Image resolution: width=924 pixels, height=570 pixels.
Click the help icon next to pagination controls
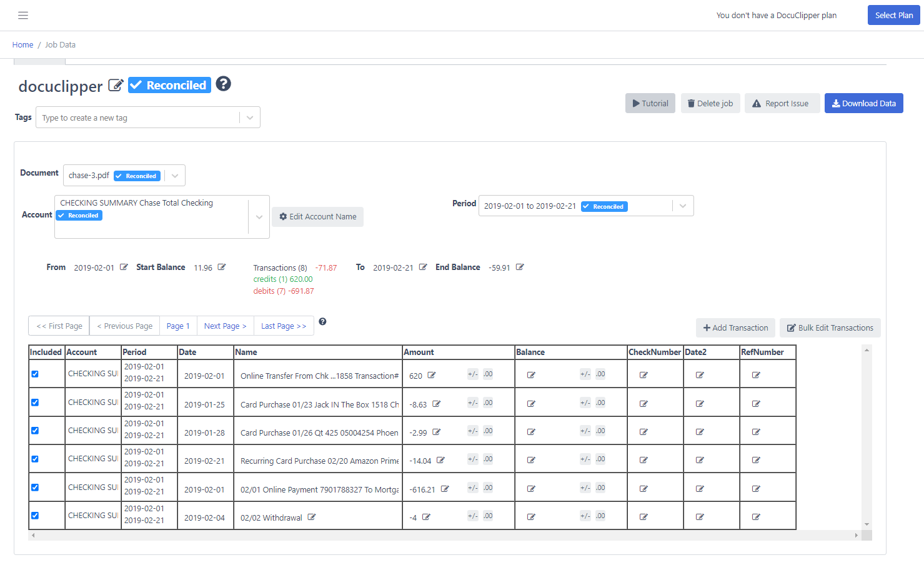click(322, 321)
